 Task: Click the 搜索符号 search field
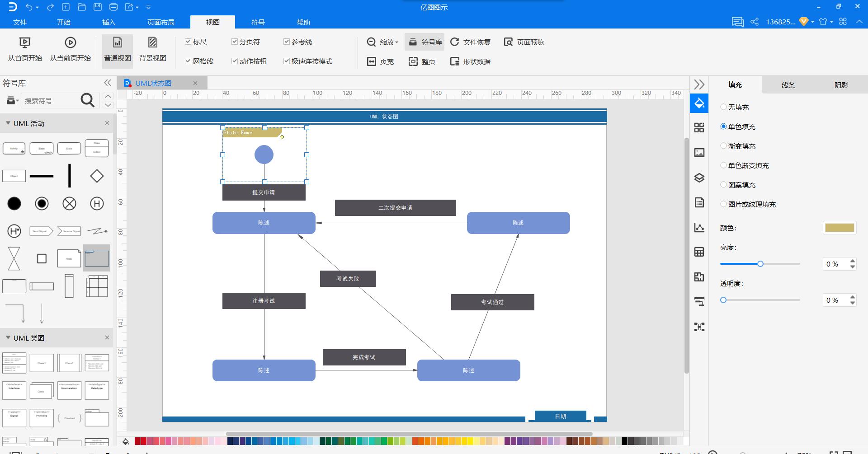tap(50, 101)
